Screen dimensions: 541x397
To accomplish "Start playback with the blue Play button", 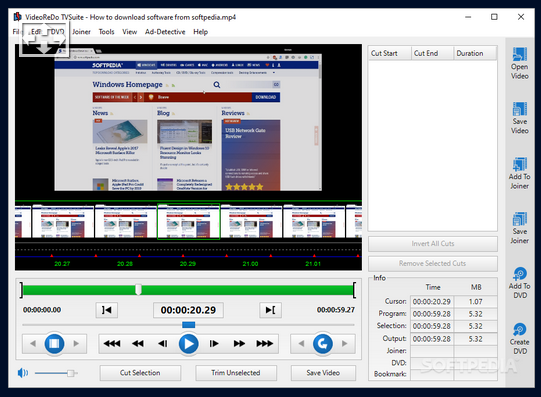I will (188, 344).
